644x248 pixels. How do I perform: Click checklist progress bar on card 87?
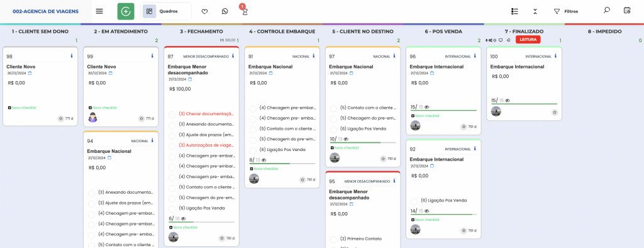pyautogui.click(x=202, y=222)
